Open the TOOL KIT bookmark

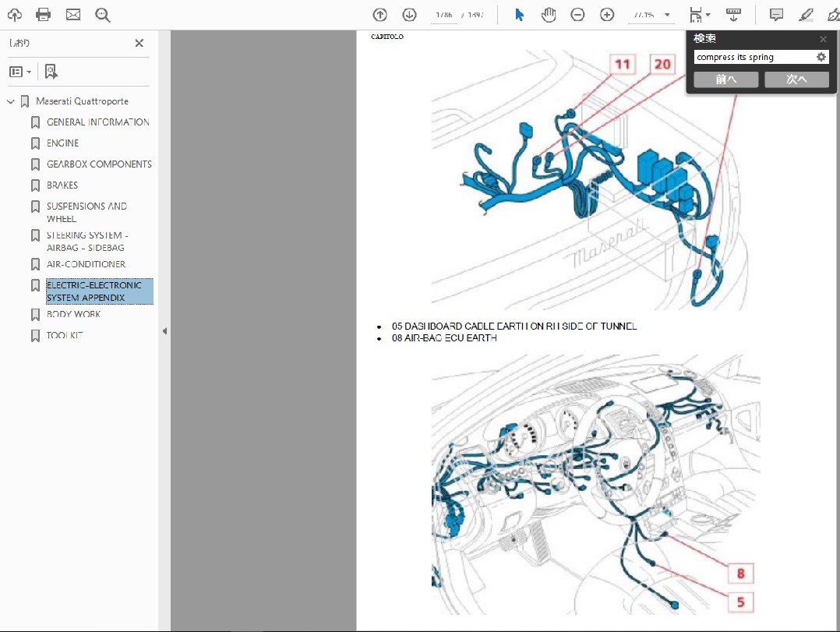click(x=64, y=335)
